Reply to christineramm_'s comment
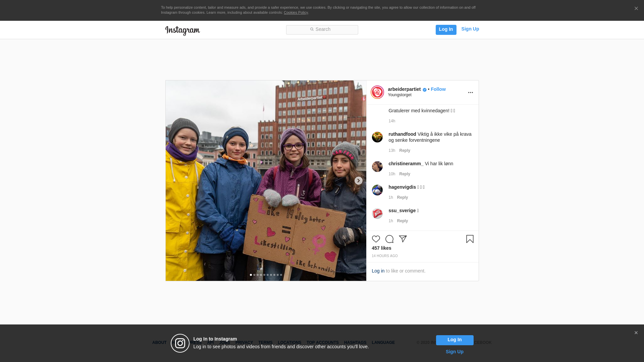The width and height of the screenshot is (644, 362). point(405,174)
